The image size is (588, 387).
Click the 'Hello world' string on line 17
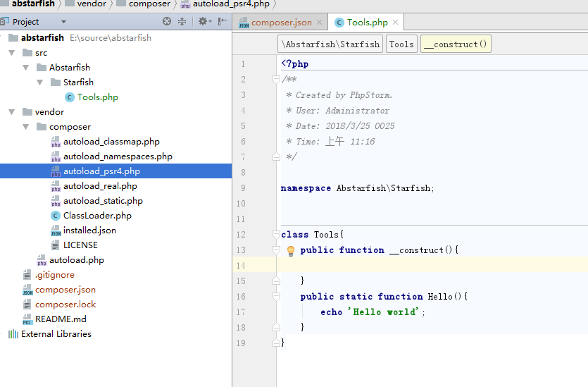tap(382, 312)
